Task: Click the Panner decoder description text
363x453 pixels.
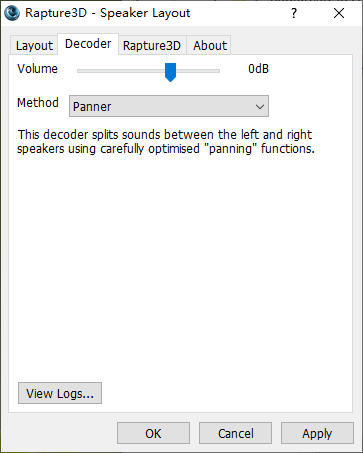Action: 166,142
